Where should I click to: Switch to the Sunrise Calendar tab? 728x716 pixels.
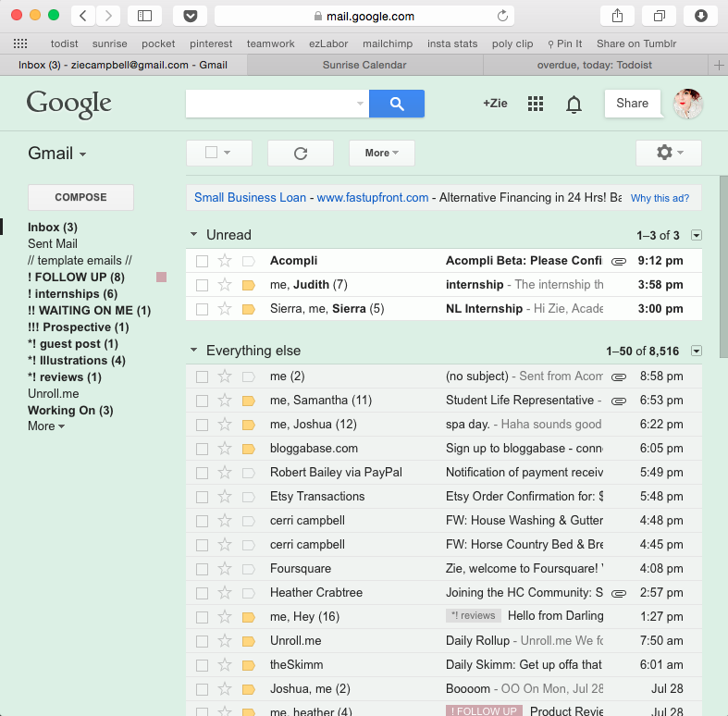[364, 65]
